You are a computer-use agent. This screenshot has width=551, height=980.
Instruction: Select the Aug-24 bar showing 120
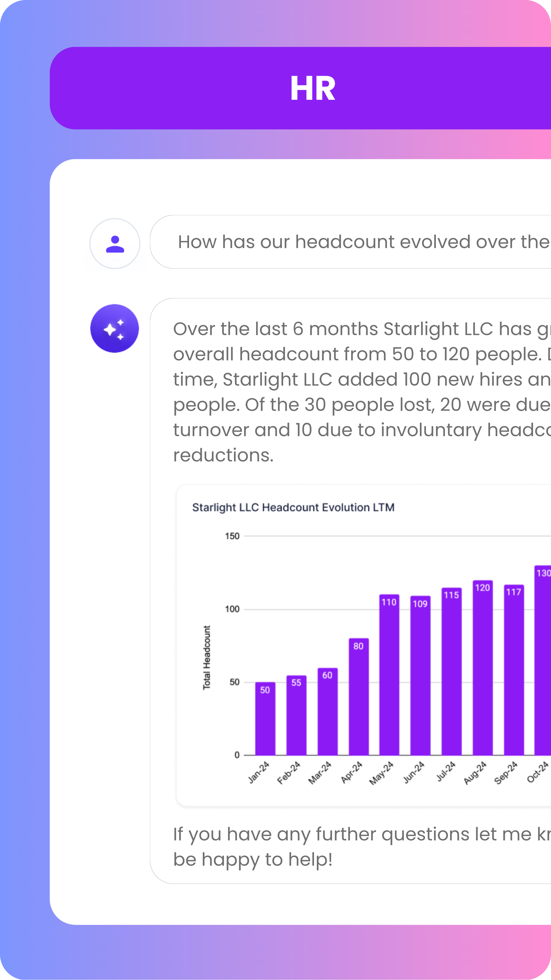pyautogui.click(x=483, y=668)
